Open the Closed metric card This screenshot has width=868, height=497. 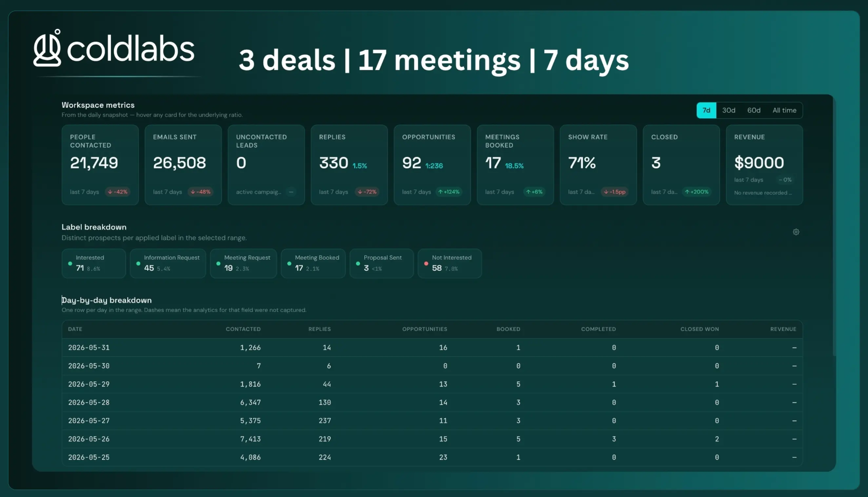[x=681, y=165]
